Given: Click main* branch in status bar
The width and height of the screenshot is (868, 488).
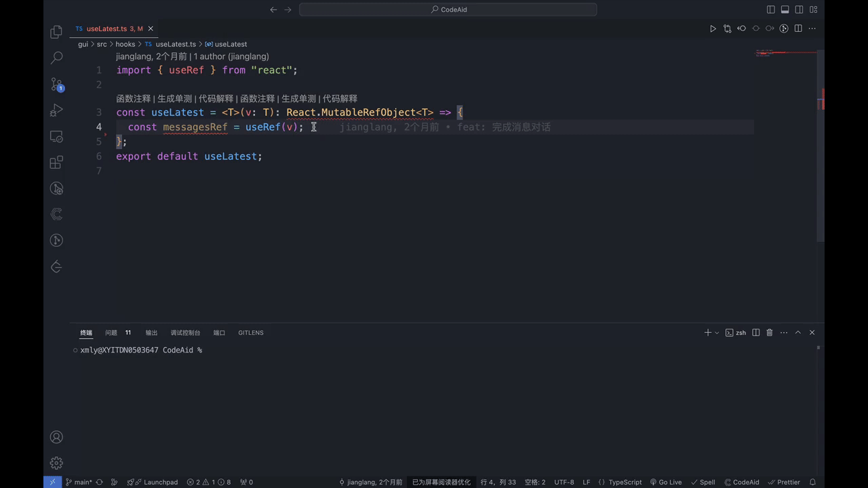Looking at the screenshot, I should 79,482.
